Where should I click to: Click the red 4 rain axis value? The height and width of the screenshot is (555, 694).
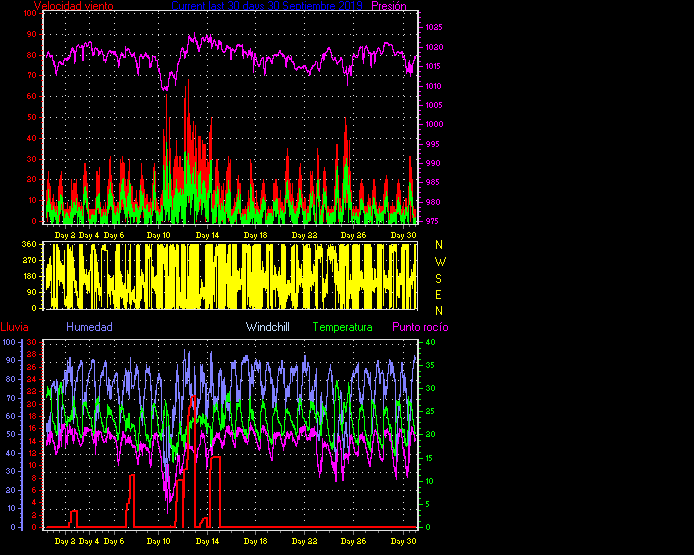click(34, 503)
